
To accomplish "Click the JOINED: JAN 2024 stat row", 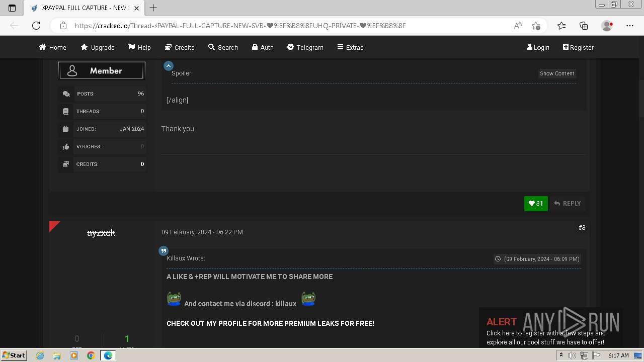I will (102, 129).
